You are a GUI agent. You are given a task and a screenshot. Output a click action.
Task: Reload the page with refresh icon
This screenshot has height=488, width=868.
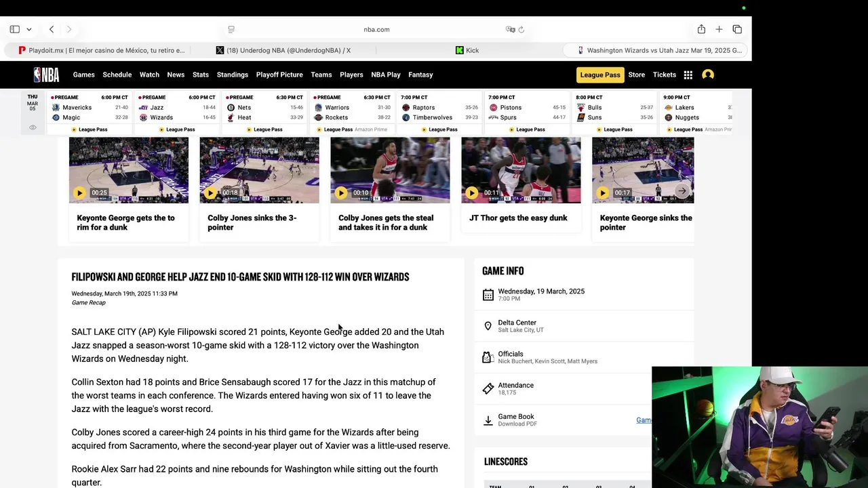click(521, 29)
